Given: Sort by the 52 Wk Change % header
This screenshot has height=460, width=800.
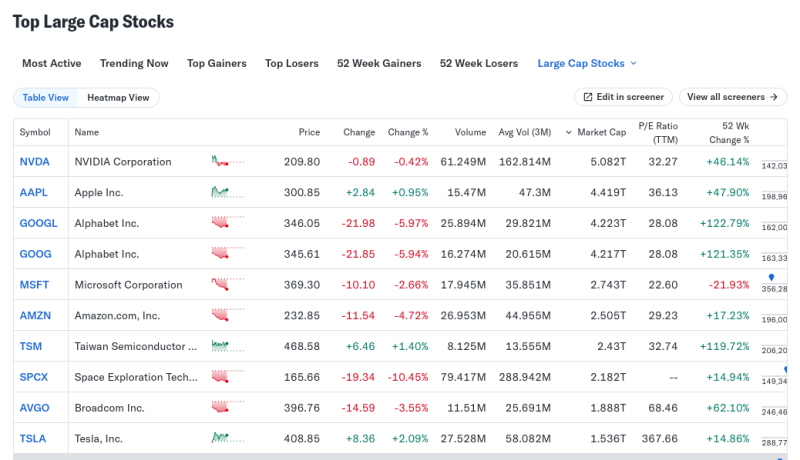Looking at the screenshot, I should (729, 133).
